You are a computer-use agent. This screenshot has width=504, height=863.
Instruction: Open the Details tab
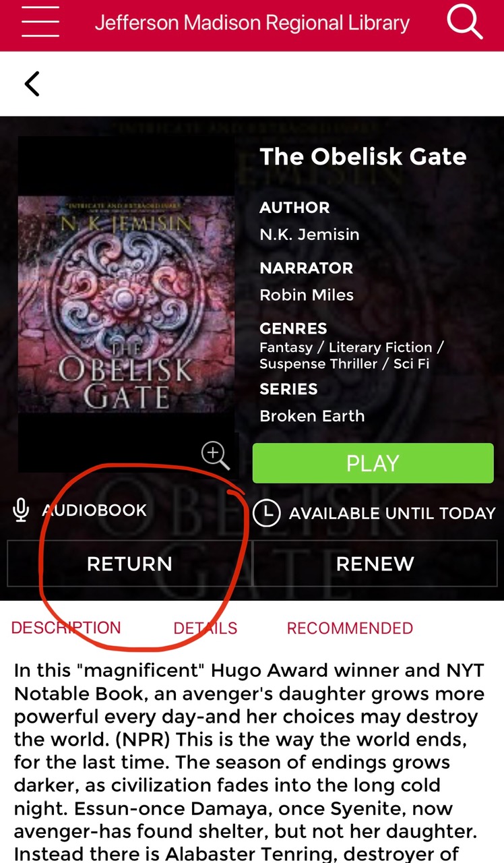pyautogui.click(x=206, y=628)
